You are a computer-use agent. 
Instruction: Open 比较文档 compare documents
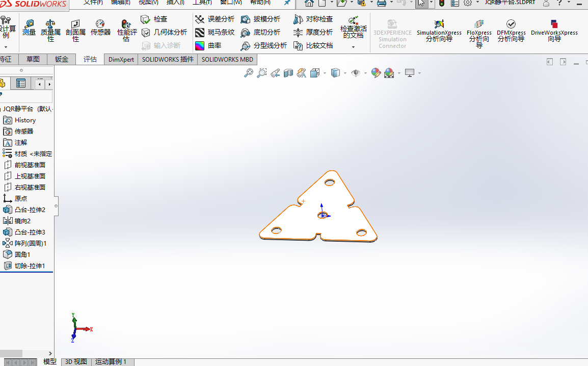[313, 46]
